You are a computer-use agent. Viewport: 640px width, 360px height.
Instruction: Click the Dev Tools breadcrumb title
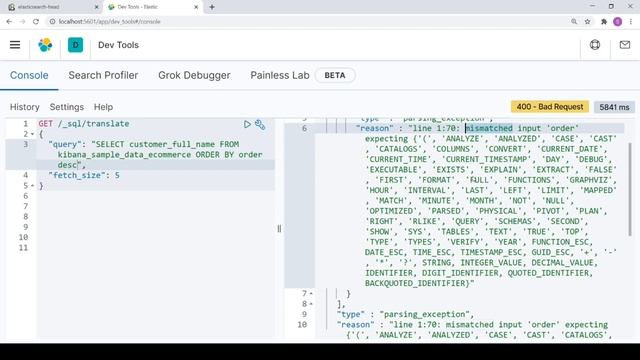click(x=118, y=45)
